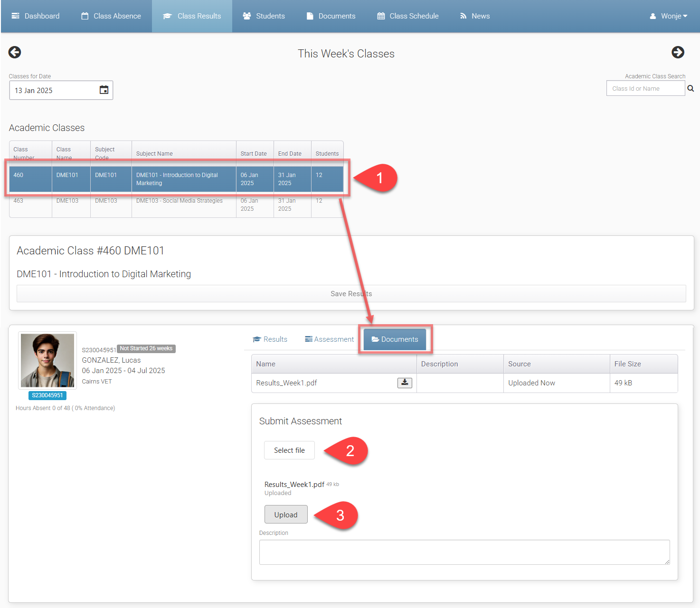The width and height of the screenshot is (700, 608).
Task: Click the class search magnifier icon
Action: pos(691,89)
